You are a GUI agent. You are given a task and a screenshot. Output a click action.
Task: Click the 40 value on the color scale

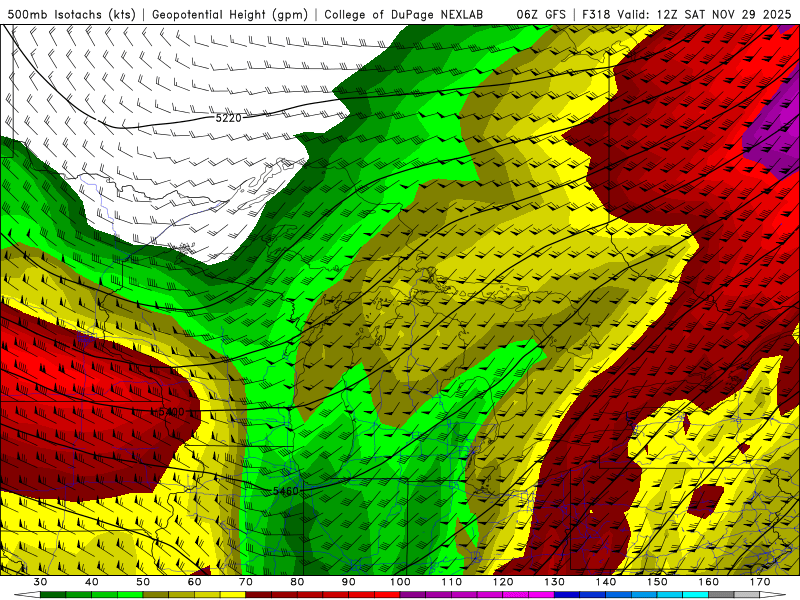[x=92, y=582]
